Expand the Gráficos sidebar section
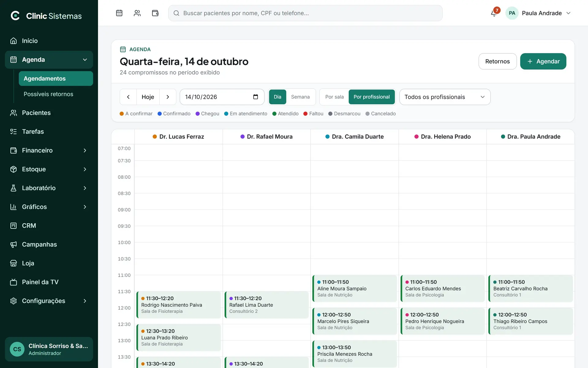588x368 pixels. tap(85, 207)
